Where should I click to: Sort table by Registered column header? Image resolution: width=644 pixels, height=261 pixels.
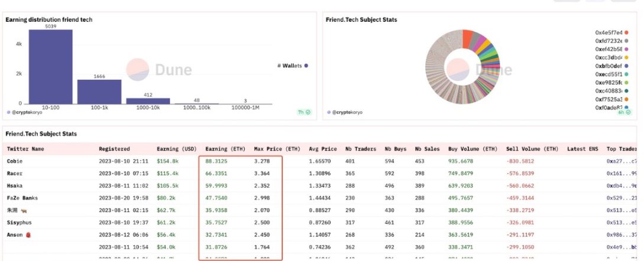coord(114,149)
